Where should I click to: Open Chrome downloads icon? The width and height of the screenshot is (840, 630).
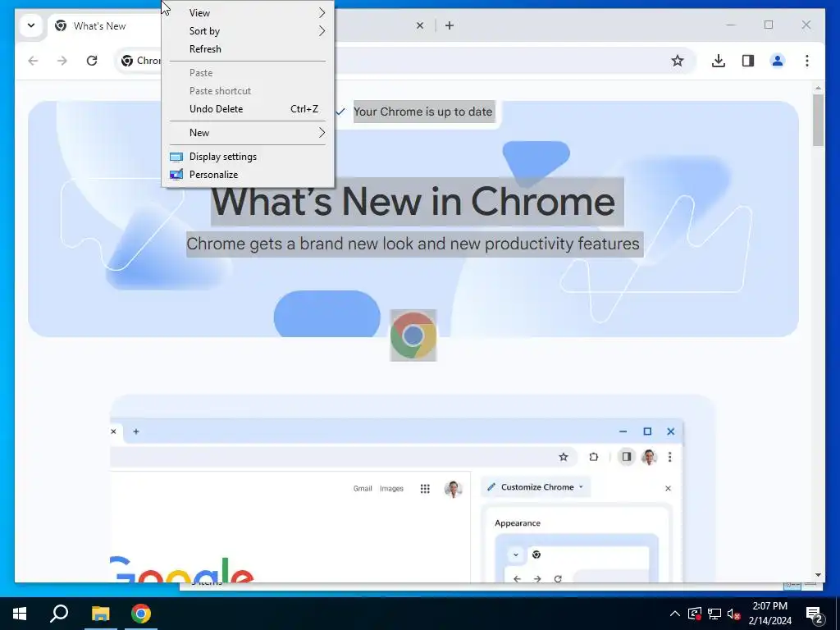point(719,61)
